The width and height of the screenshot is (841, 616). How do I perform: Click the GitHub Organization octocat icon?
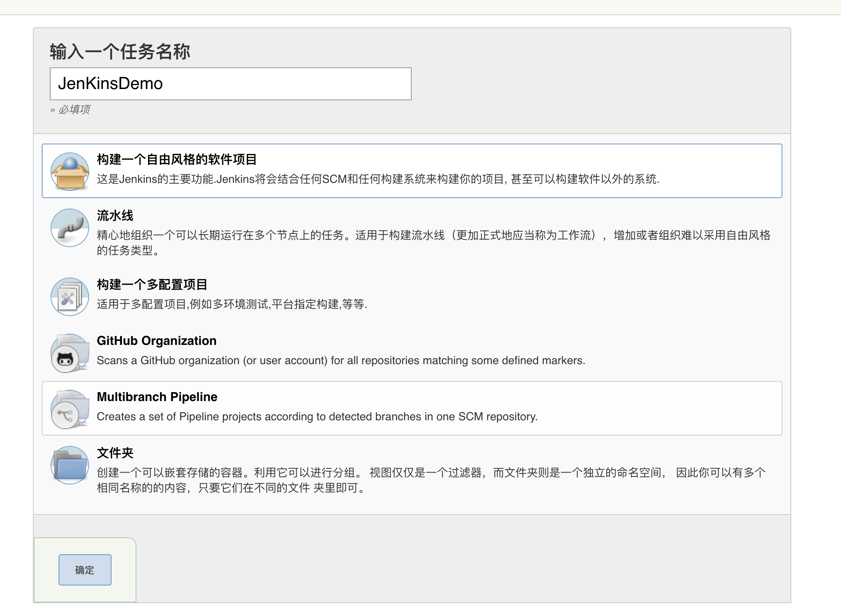[x=70, y=353]
